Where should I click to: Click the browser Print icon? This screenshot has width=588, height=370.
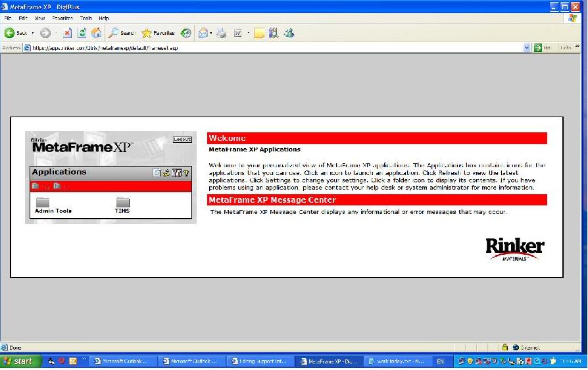click(x=222, y=32)
